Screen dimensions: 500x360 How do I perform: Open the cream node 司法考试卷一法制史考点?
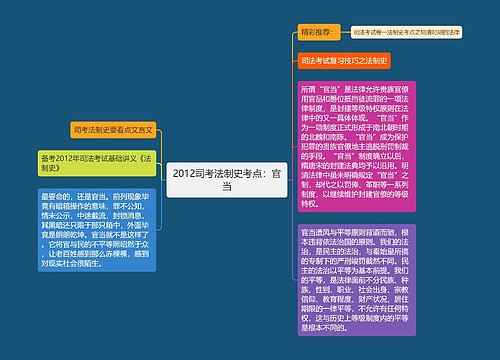(x=406, y=32)
